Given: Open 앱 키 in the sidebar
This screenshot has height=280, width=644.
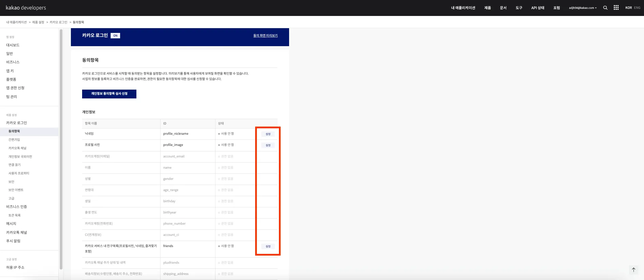Looking at the screenshot, I should click(10, 71).
